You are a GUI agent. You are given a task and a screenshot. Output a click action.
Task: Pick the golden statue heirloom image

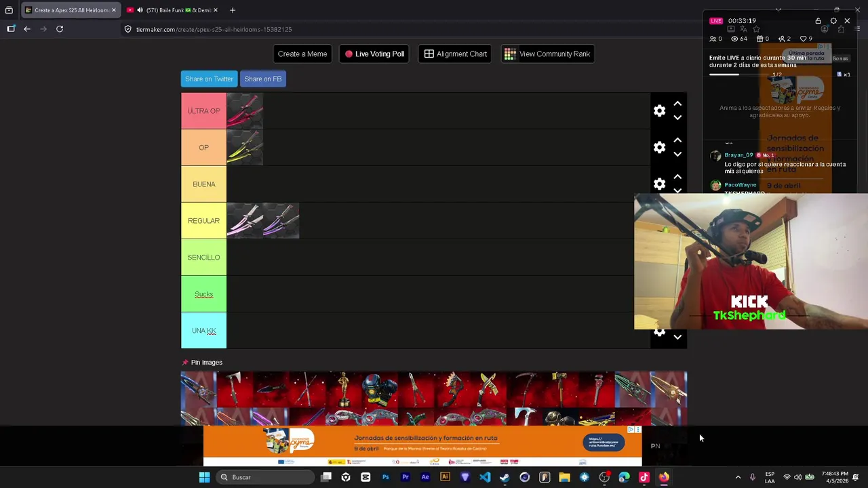click(344, 390)
